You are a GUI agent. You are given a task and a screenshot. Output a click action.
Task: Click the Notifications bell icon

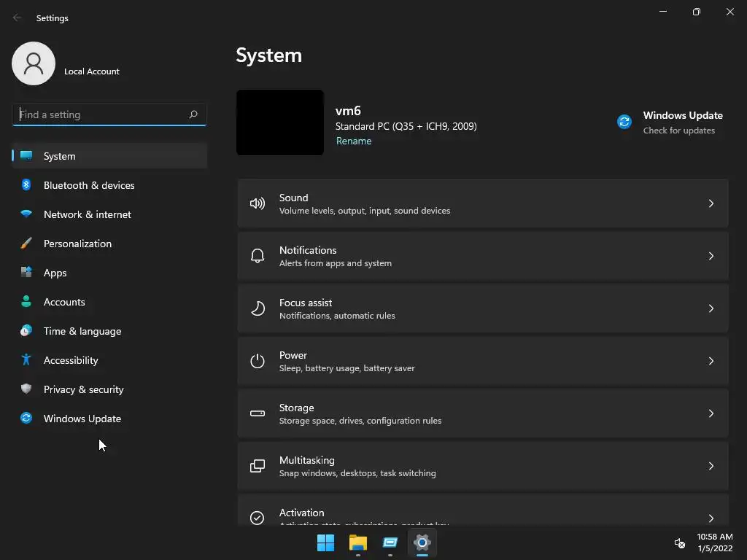[x=258, y=256]
